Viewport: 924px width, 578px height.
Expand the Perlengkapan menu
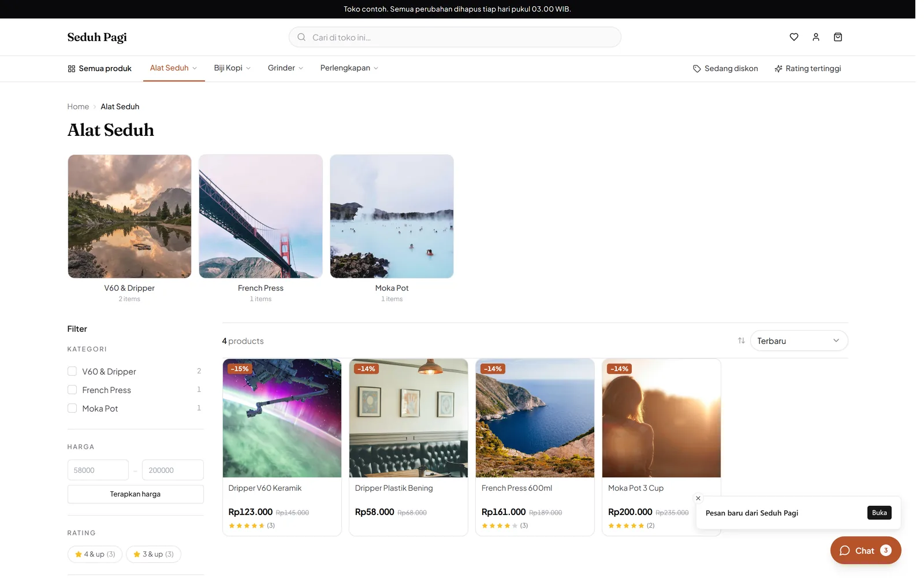point(349,68)
